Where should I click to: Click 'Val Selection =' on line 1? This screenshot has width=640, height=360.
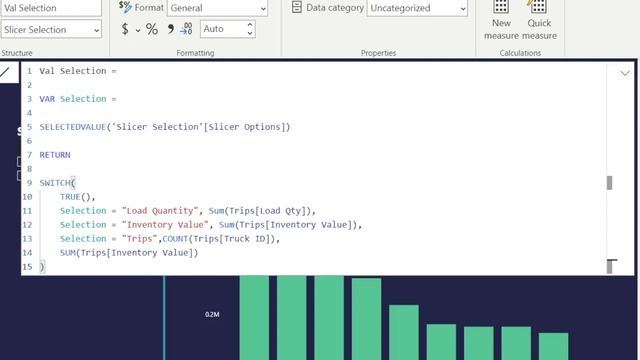coord(78,71)
